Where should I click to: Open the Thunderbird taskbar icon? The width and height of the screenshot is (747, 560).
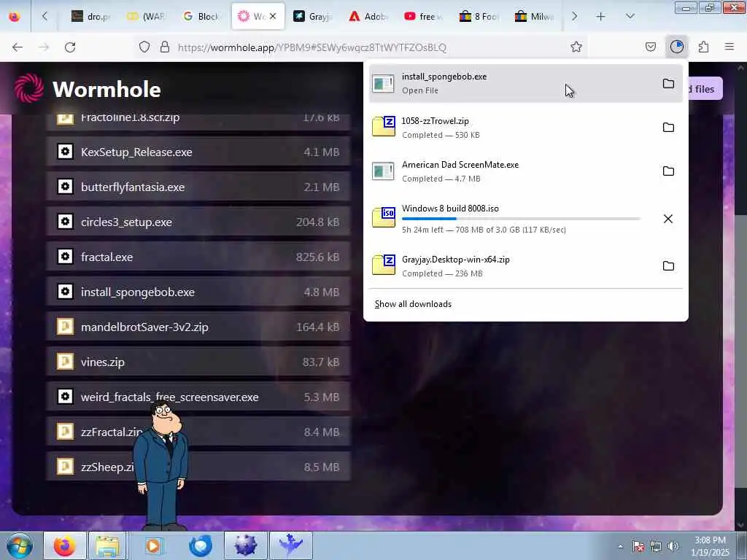click(200, 545)
